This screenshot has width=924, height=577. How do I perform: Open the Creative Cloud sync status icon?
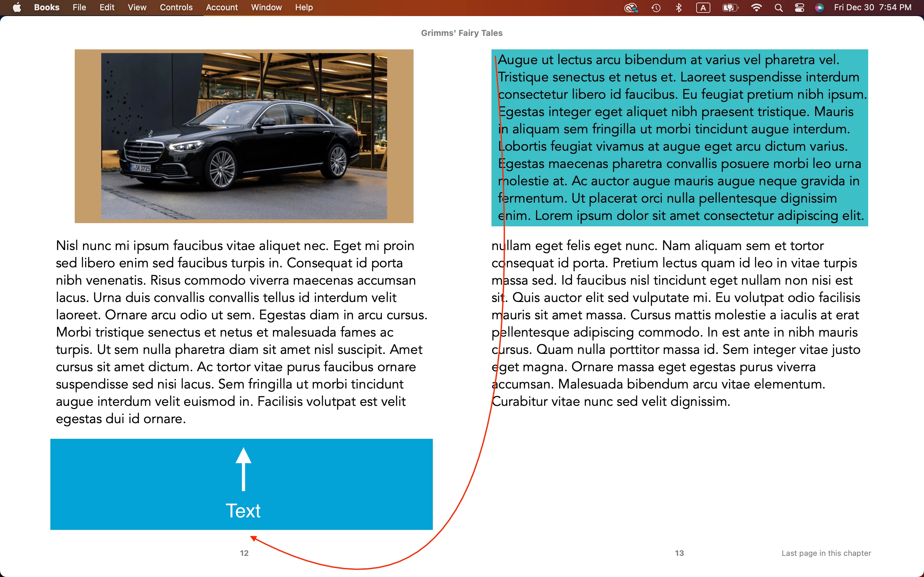(x=631, y=8)
